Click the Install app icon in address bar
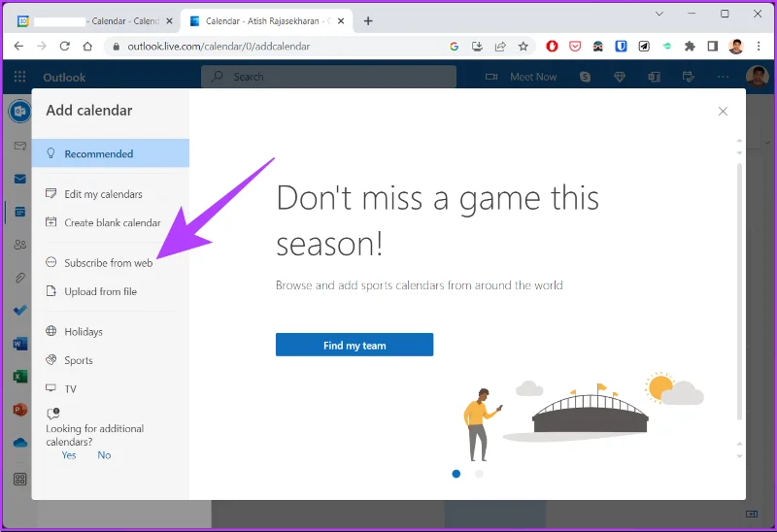The image size is (777, 532). coord(477,46)
